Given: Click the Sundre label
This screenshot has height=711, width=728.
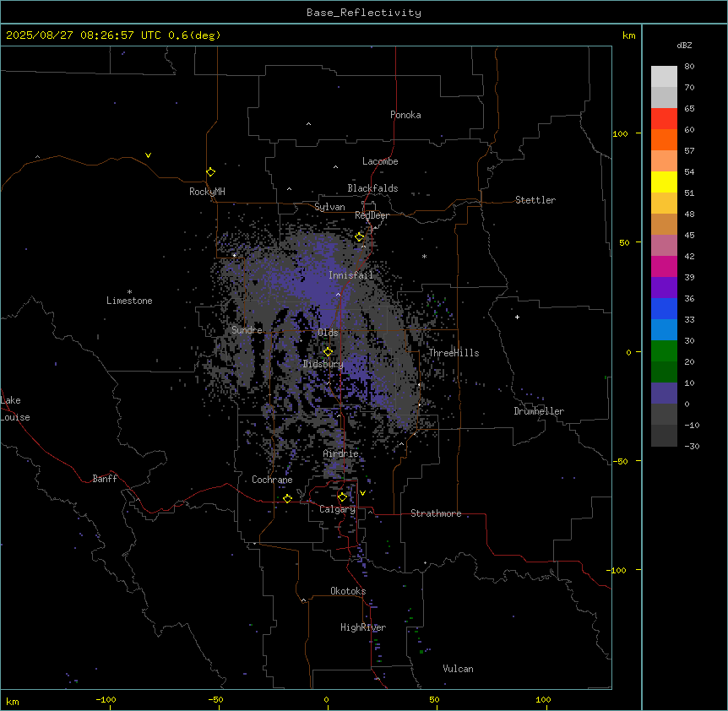Looking at the screenshot, I should click(247, 330).
